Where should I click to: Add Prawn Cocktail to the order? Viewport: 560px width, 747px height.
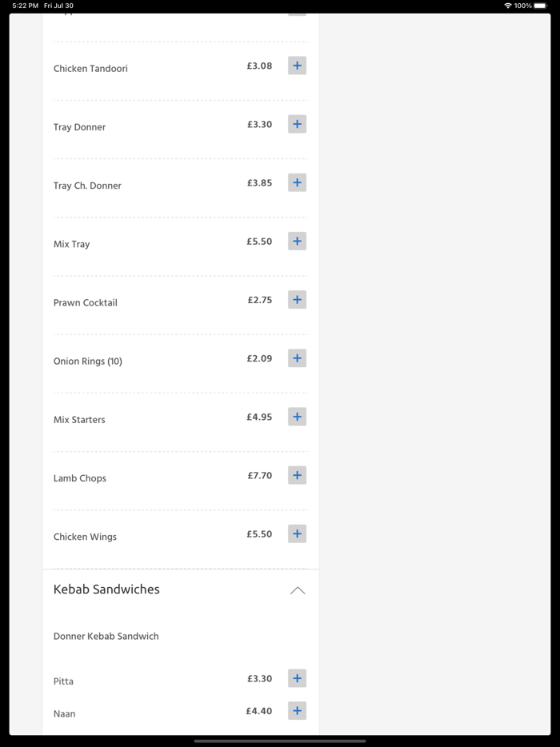coord(297,300)
